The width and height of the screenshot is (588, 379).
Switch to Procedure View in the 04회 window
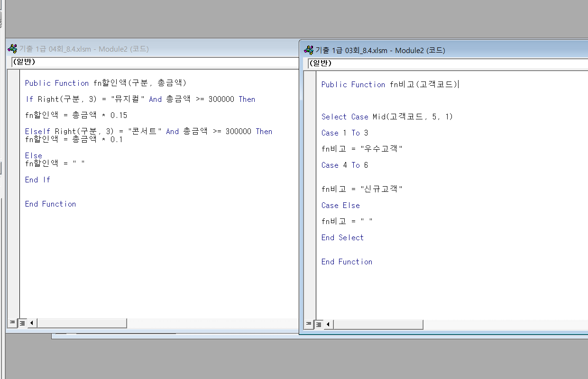[12, 323]
